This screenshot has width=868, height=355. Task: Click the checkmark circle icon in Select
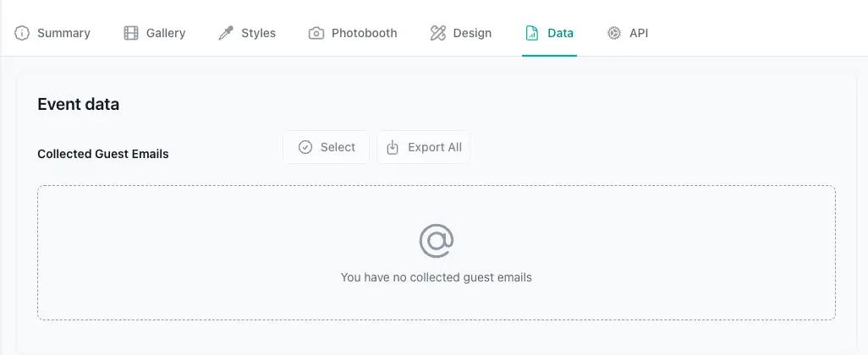(x=305, y=147)
